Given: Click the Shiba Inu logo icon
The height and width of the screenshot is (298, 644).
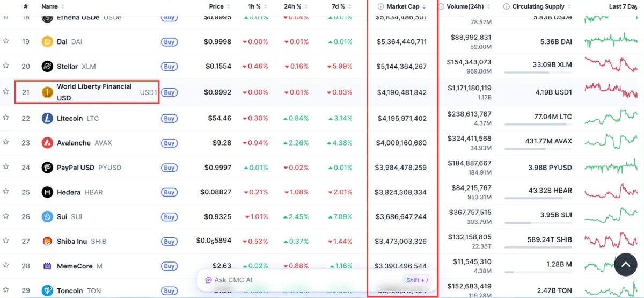Looking at the screenshot, I should point(47,242).
